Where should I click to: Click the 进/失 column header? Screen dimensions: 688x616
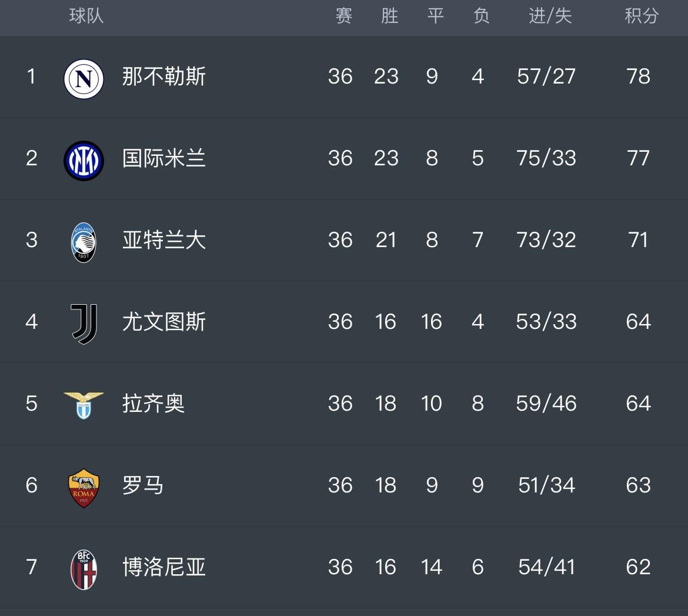coord(550,16)
